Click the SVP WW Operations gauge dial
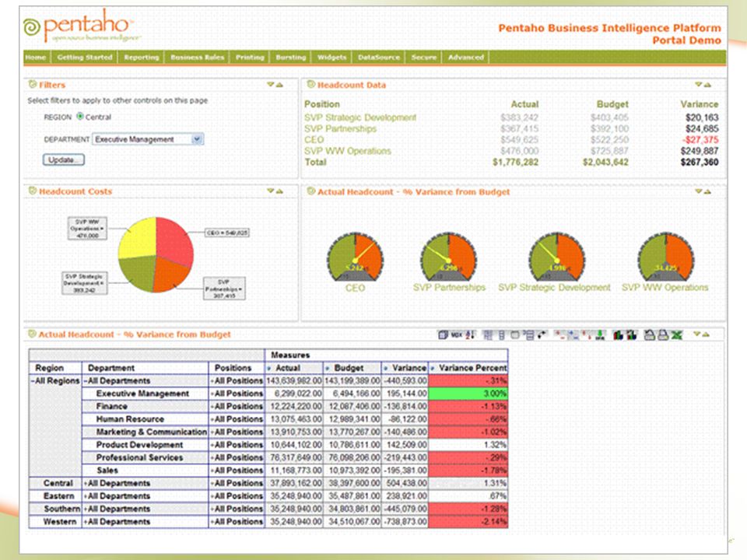The width and height of the screenshot is (747, 560). pyautogui.click(x=665, y=256)
